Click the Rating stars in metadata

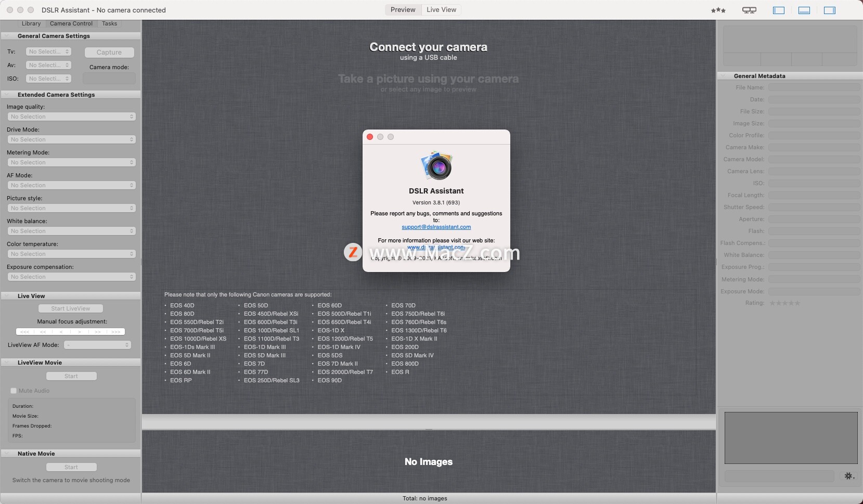coord(784,303)
